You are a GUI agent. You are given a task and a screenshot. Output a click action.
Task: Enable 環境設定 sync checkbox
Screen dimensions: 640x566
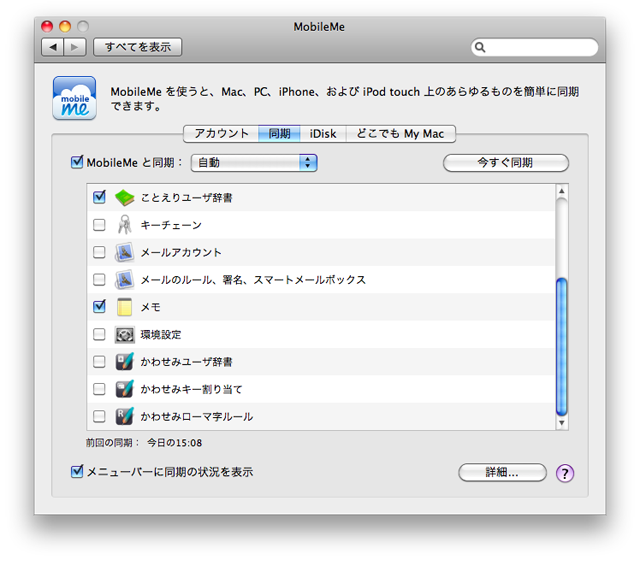[x=99, y=334]
